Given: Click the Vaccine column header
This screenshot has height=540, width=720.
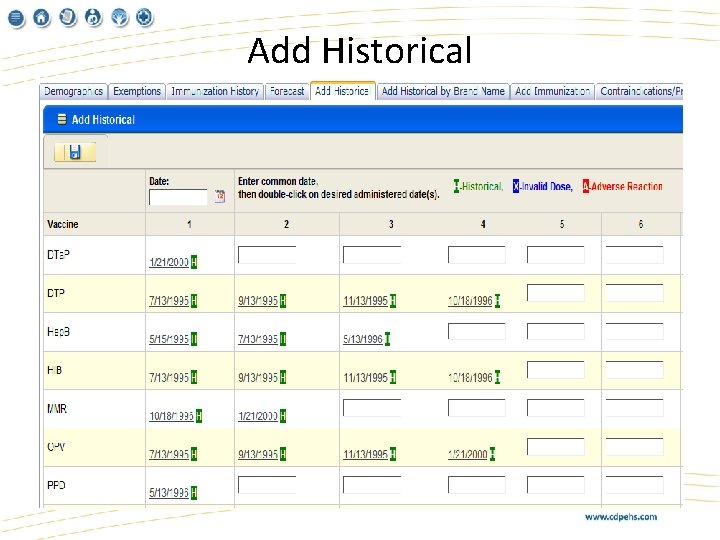Looking at the screenshot, I should coord(63,224).
